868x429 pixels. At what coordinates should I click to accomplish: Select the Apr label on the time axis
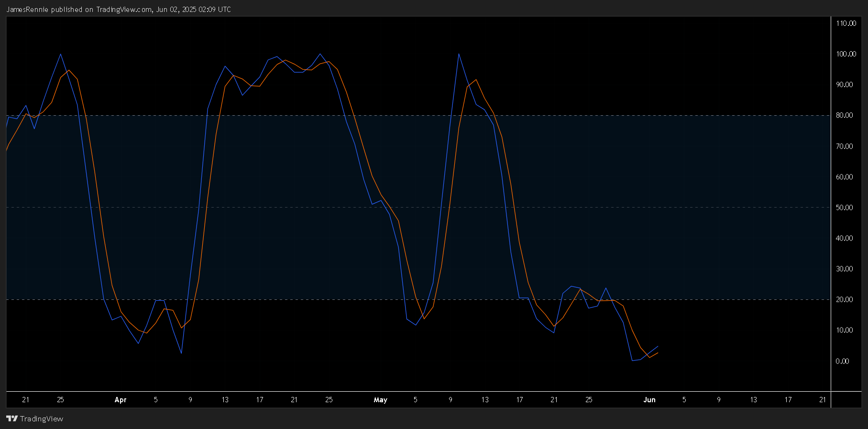(x=121, y=400)
